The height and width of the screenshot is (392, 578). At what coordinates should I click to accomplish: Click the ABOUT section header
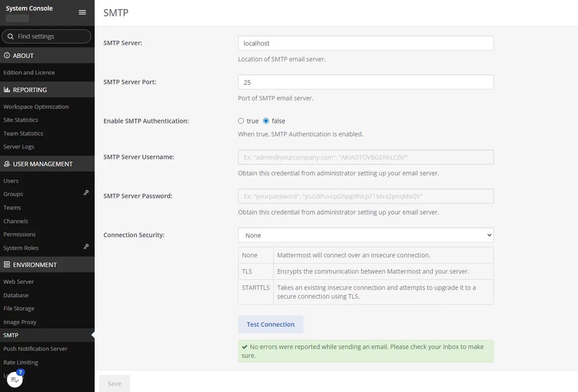point(47,56)
